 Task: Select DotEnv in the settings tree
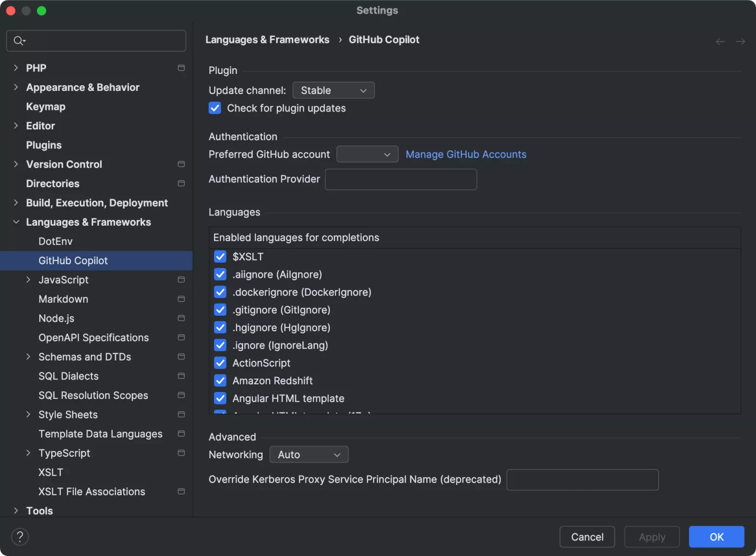click(x=55, y=241)
